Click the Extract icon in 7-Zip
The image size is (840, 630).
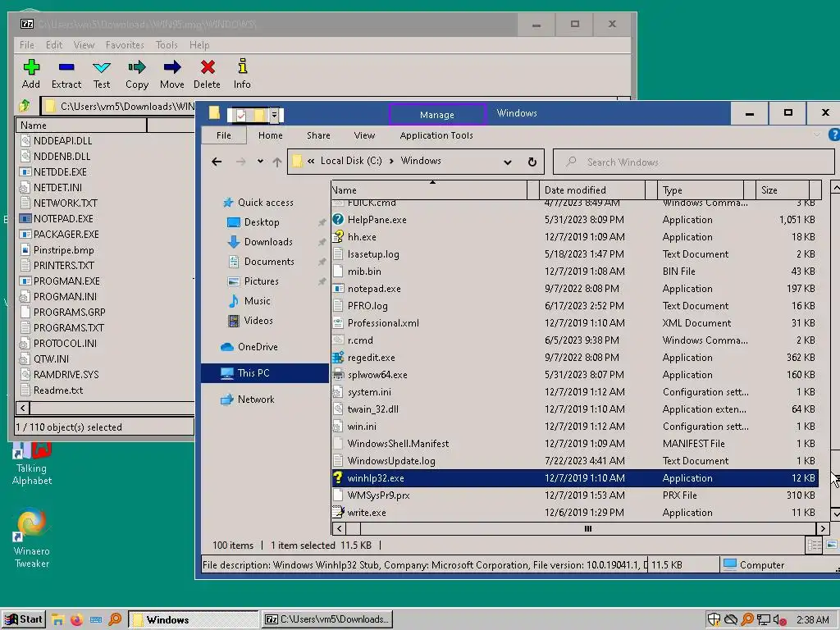point(66,67)
